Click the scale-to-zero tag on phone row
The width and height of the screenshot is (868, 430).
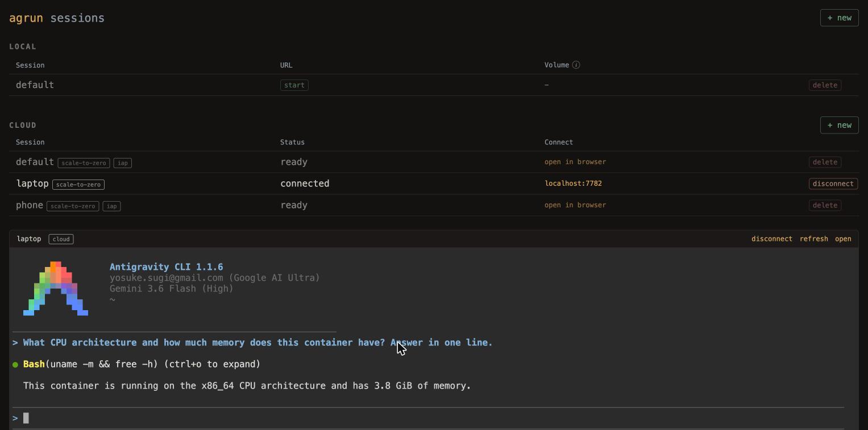73,206
